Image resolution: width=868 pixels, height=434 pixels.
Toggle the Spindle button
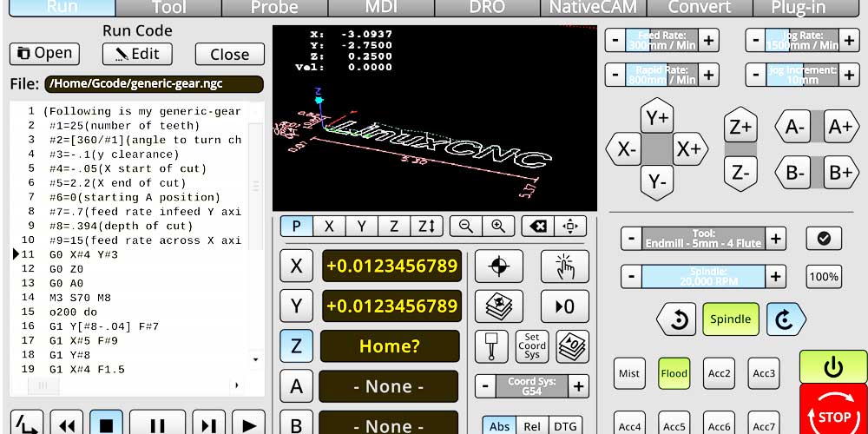click(x=731, y=319)
